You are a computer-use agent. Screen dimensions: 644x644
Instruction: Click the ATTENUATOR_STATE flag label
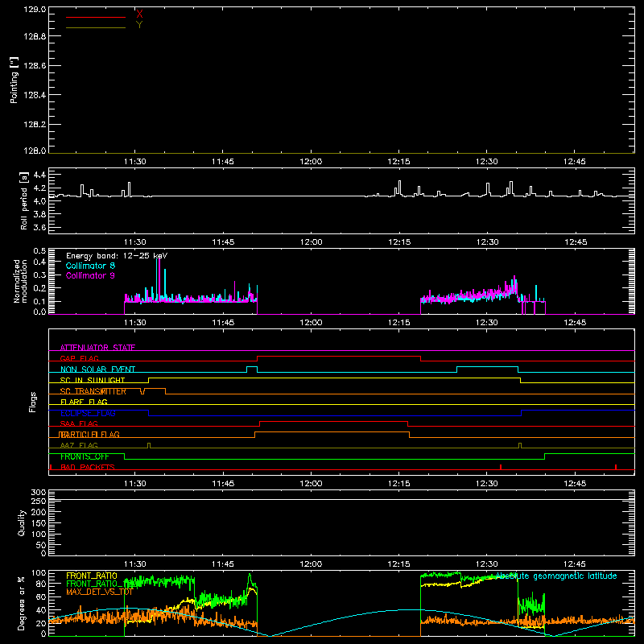(97, 348)
